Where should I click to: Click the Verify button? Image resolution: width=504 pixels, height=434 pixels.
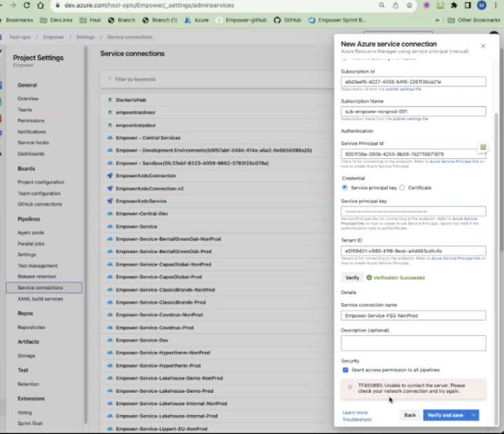pyautogui.click(x=352, y=277)
